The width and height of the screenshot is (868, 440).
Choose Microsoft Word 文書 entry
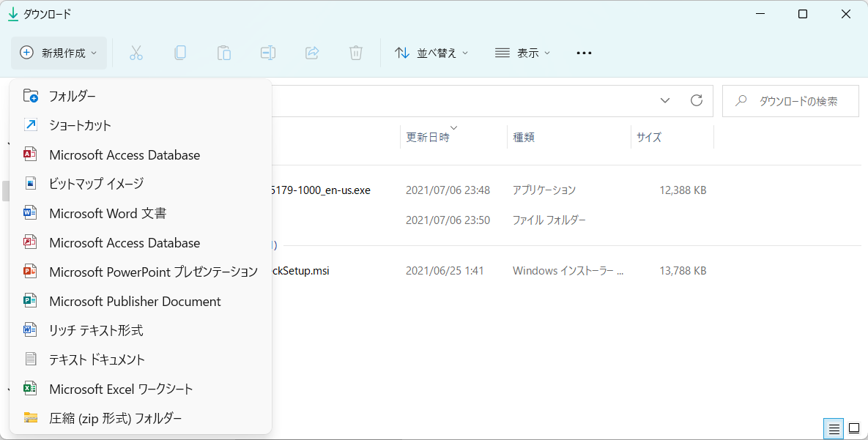pyautogui.click(x=141, y=212)
